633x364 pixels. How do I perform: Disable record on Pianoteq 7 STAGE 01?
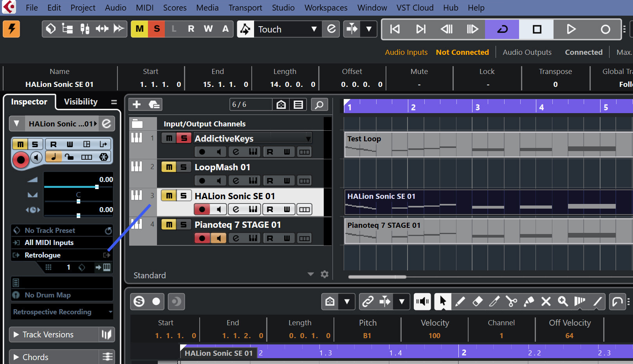[x=202, y=238]
